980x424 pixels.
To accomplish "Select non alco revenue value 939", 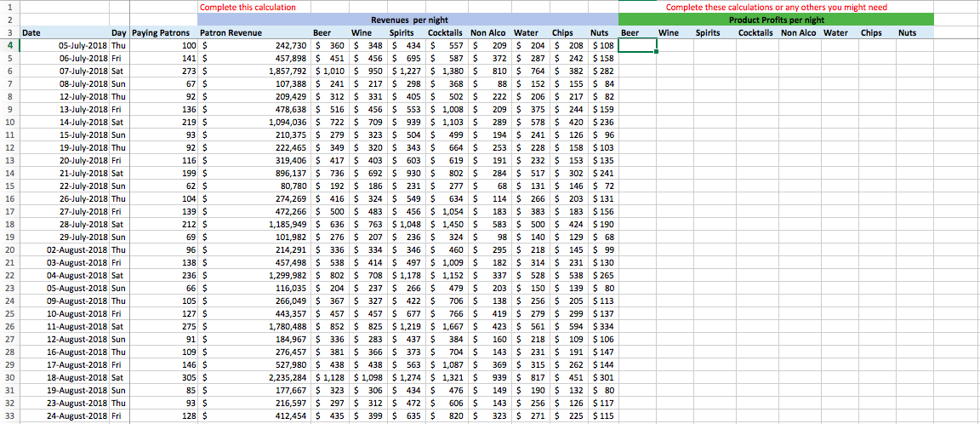I will pyautogui.click(x=490, y=378).
